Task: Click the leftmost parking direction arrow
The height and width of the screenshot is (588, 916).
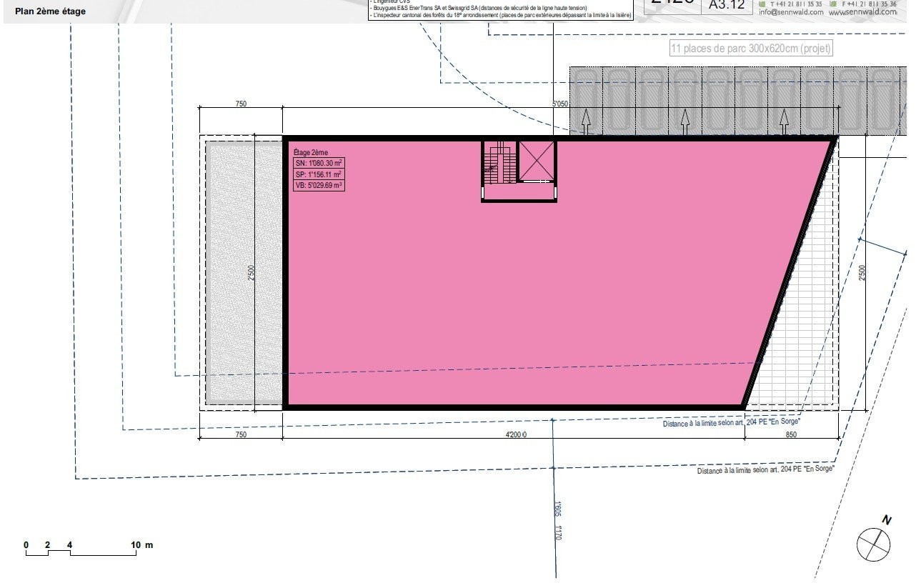Action: click(585, 121)
